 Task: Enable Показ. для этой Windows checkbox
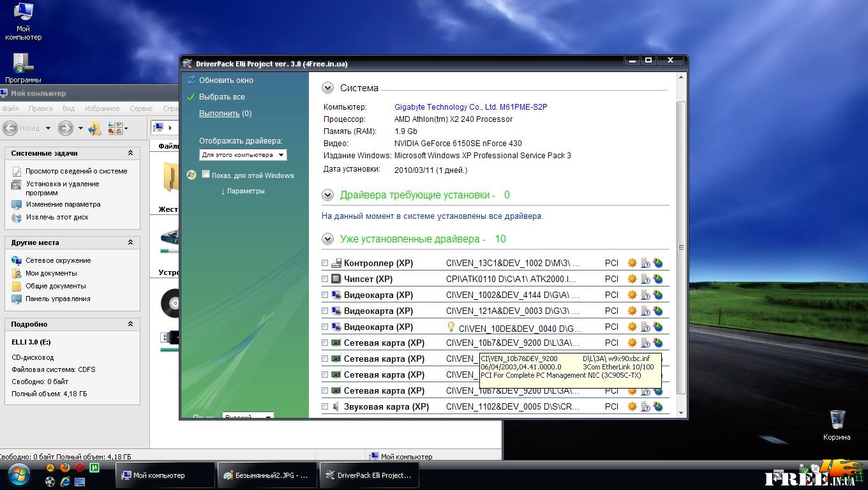pos(206,174)
